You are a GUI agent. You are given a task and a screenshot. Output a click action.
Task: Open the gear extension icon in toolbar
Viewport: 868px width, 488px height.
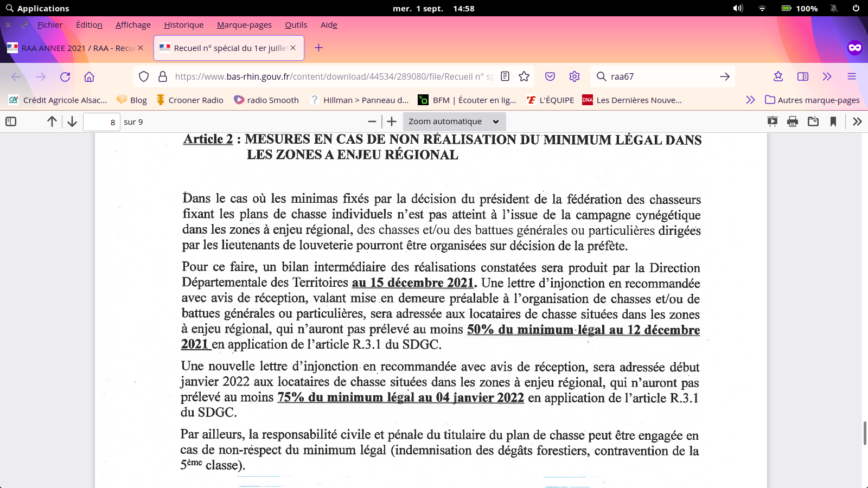(575, 76)
